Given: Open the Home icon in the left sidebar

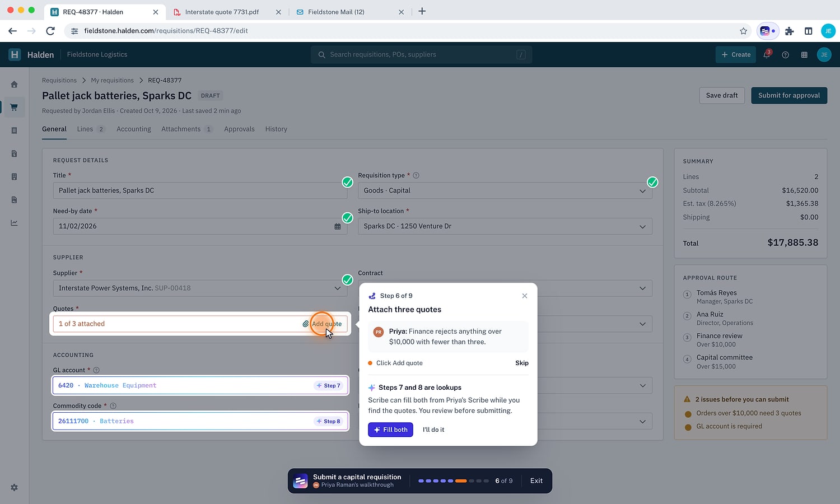Looking at the screenshot, I should click(x=14, y=85).
